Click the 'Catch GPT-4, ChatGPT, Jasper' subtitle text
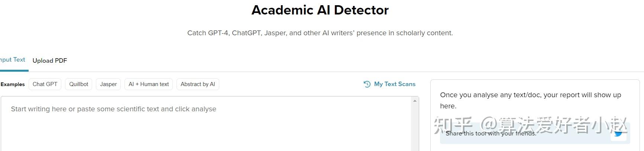The width and height of the screenshot is (644, 151). pos(320,33)
